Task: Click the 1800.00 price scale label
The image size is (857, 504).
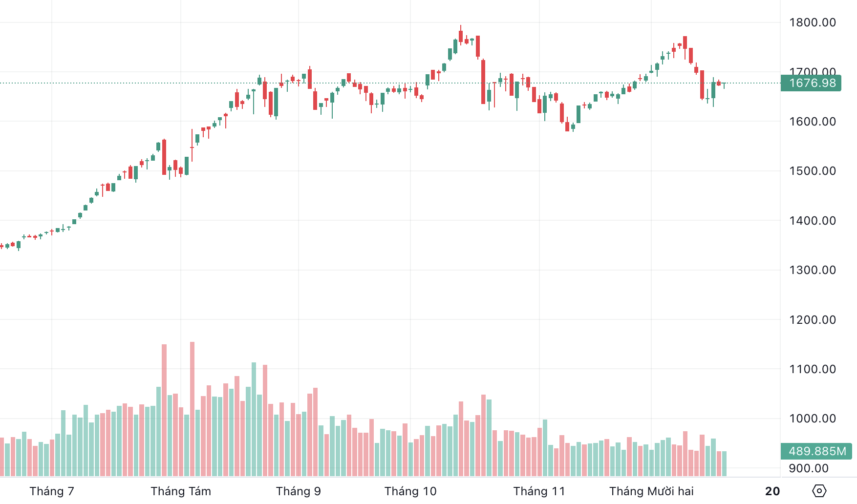Action: click(813, 22)
